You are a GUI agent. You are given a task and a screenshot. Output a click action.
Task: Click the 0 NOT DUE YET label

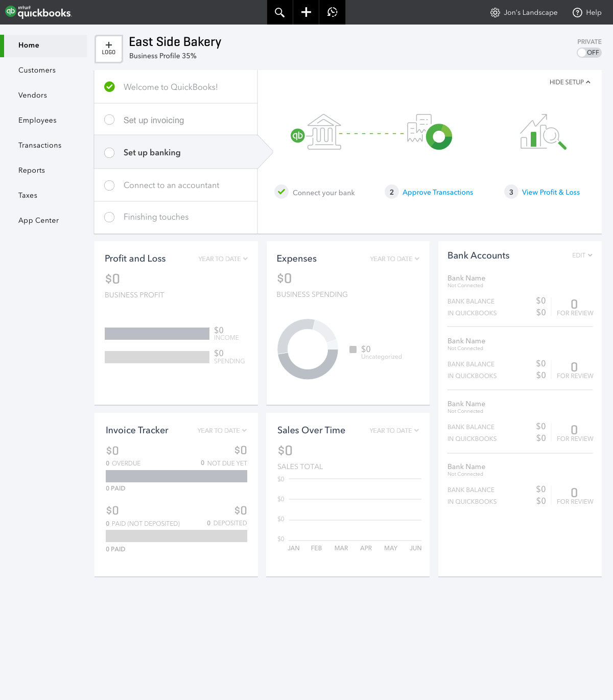click(224, 463)
